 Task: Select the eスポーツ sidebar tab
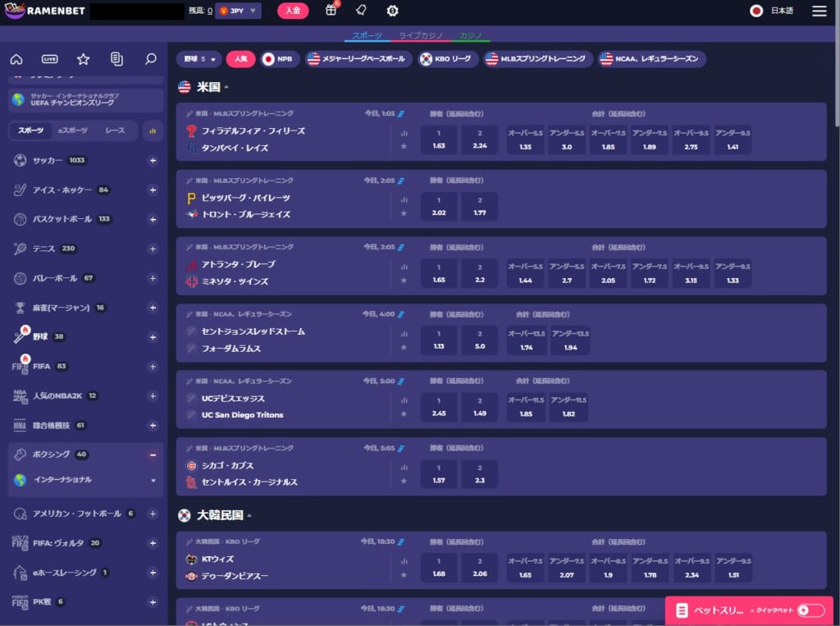(x=73, y=130)
